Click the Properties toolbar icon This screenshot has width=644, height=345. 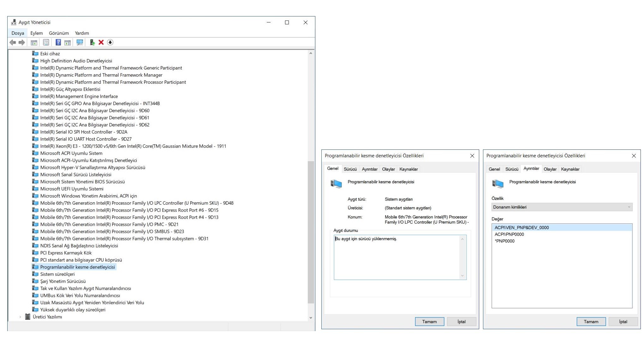coord(46,42)
